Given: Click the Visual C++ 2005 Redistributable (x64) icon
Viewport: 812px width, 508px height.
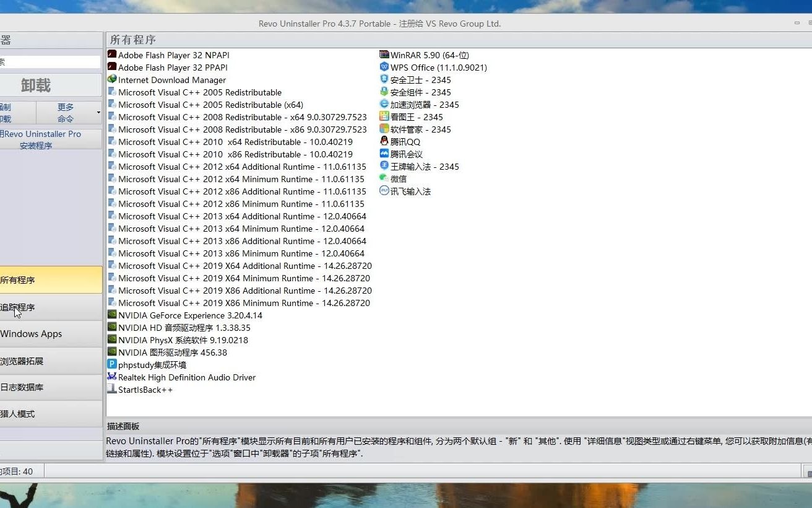Looking at the screenshot, I should click(112, 104).
